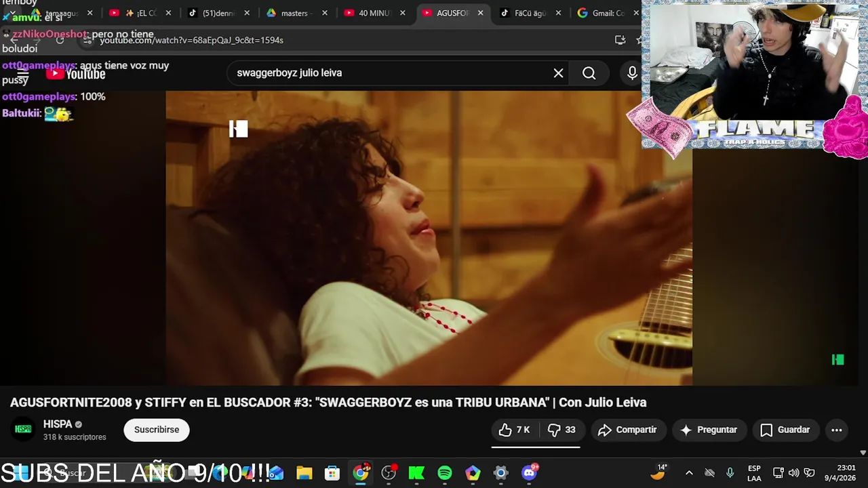The height and width of the screenshot is (488, 868).
Task: Close the masters Drive tab
Action: click(x=325, y=13)
